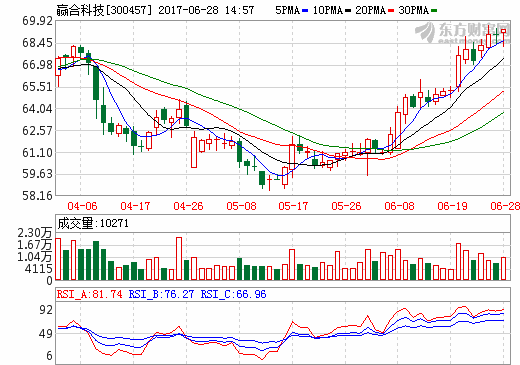This screenshot has height=365, width=520.
Task: Click volume axis label 1.04万
Action: tap(35, 257)
